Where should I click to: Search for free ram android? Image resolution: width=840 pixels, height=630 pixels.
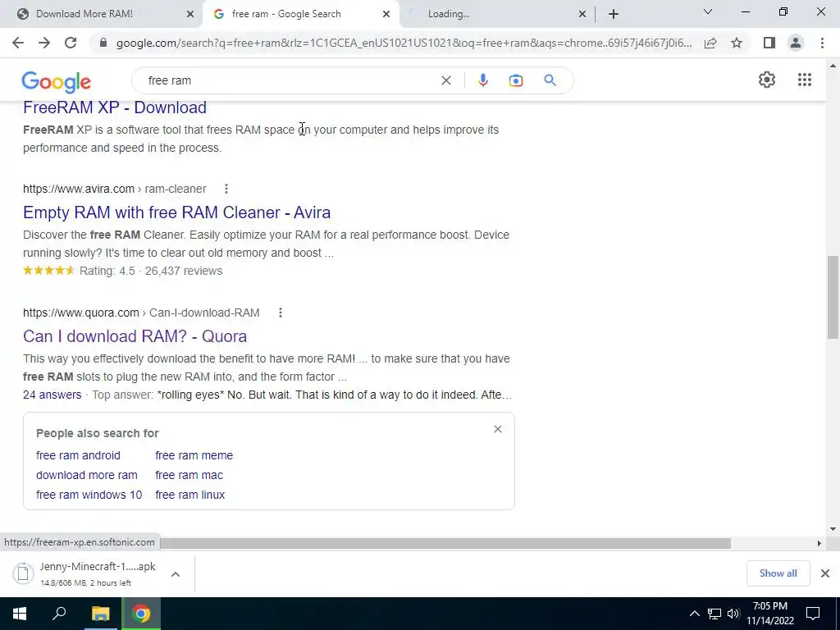78,455
